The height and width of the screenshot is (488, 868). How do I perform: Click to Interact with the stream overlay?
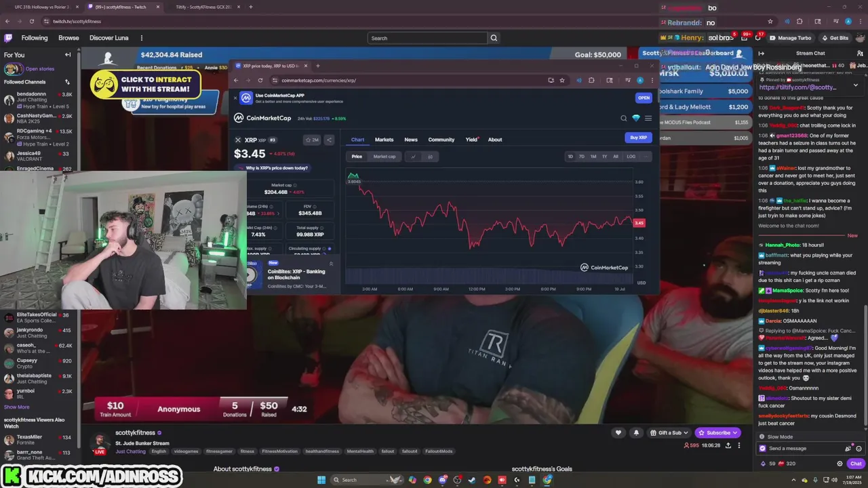146,84
